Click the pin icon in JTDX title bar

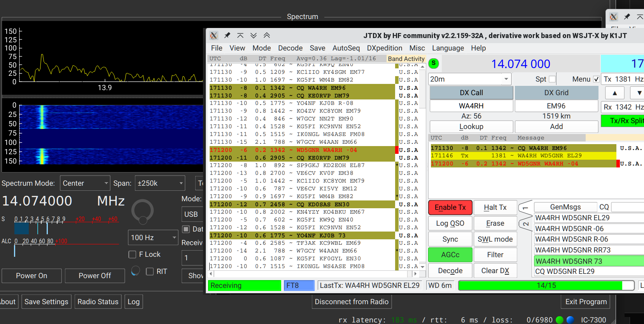(227, 35)
